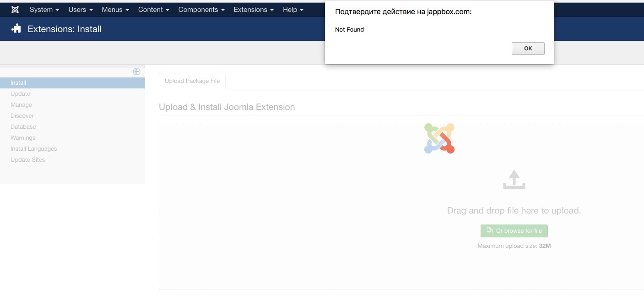Click the 'Not Found' message in the dialog
The image size is (644, 307).
[x=349, y=29]
